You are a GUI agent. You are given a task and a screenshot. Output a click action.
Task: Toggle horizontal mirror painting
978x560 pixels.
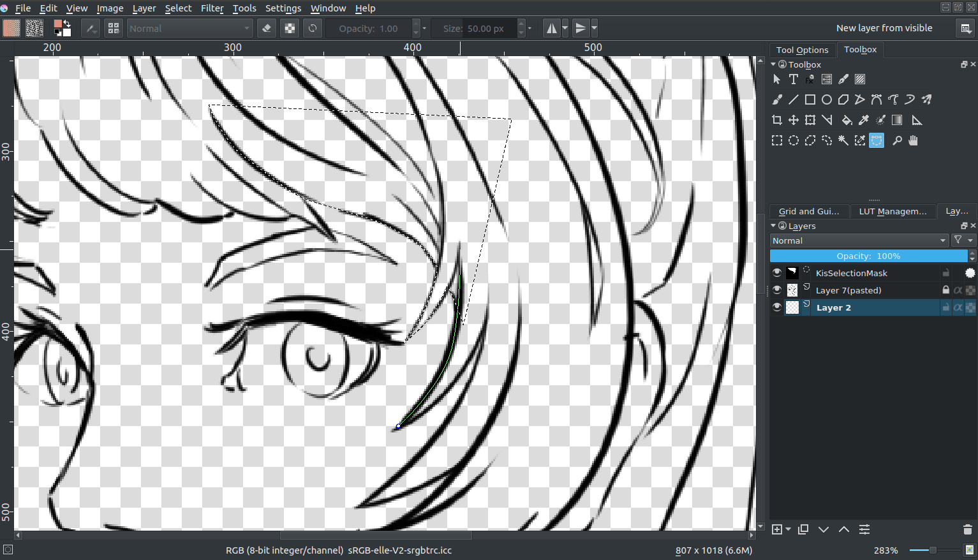[x=551, y=28]
